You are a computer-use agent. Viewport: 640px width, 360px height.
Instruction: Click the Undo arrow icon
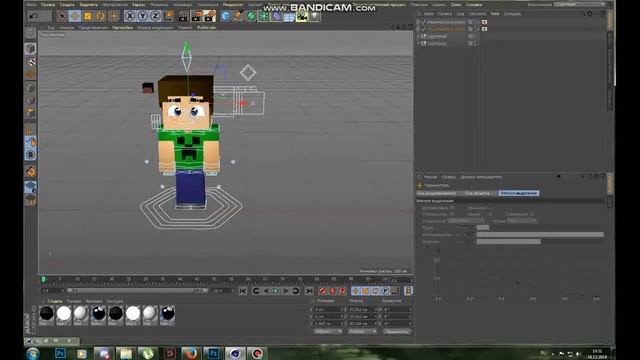(34, 16)
